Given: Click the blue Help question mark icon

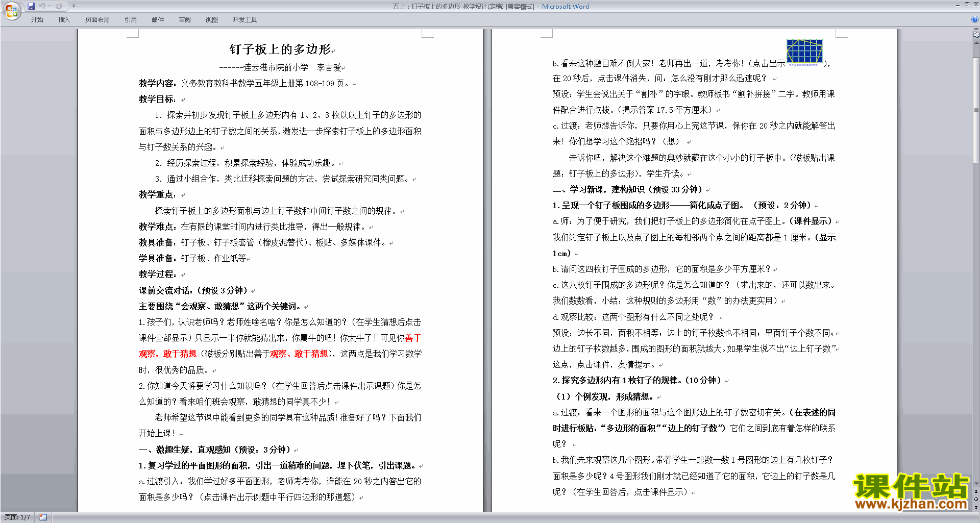Looking at the screenshot, I should [974, 19].
